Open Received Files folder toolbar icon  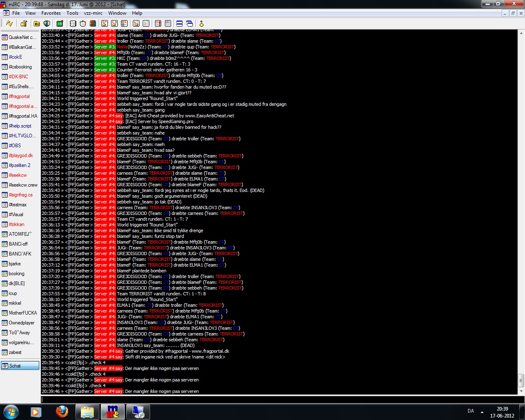(x=136, y=23)
